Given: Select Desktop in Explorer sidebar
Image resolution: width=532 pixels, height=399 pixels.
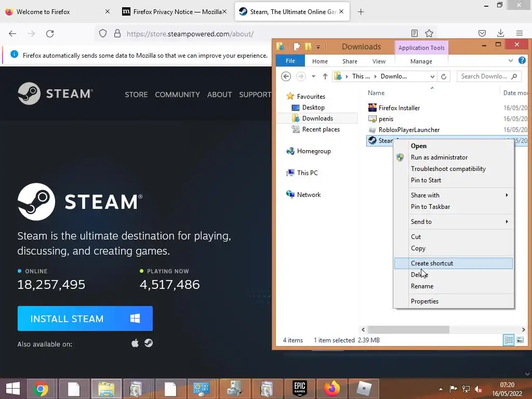Looking at the screenshot, I should (x=313, y=108).
